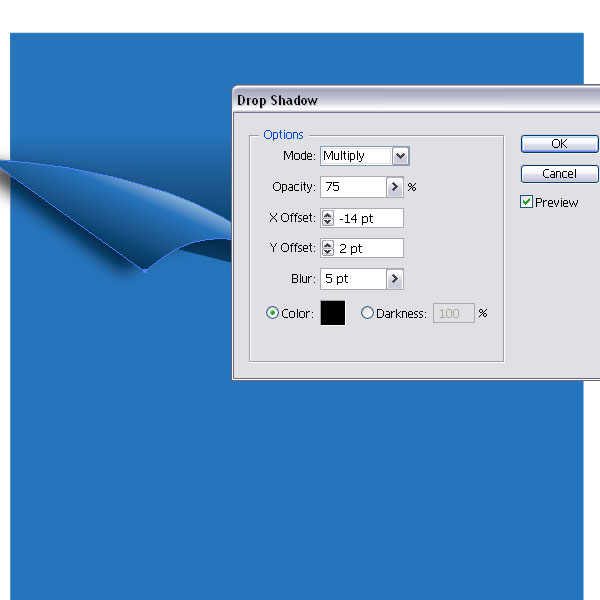Click the X Offset stepper arrows
Image resolution: width=600 pixels, height=600 pixels.
(x=328, y=218)
